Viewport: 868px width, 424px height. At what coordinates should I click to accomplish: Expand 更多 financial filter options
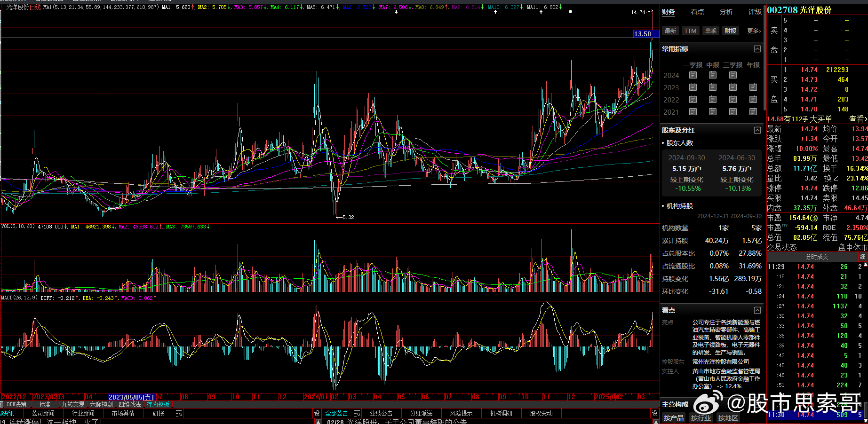pyautogui.click(x=754, y=31)
